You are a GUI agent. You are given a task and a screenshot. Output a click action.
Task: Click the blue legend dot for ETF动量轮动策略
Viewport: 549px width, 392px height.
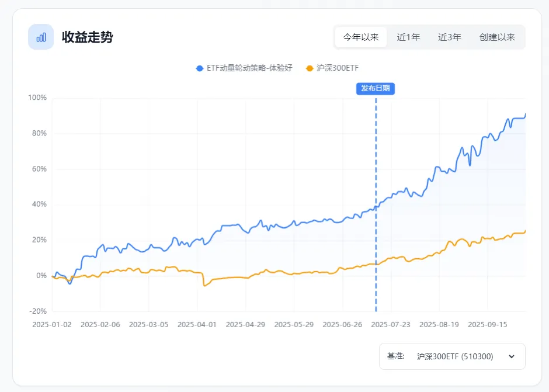tap(200, 68)
